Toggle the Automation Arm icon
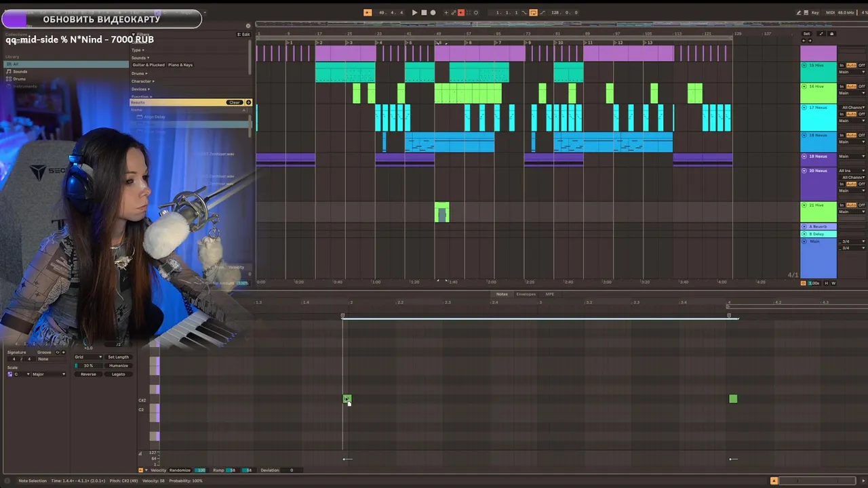Viewport: 868px width, 488px height. click(x=454, y=13)
